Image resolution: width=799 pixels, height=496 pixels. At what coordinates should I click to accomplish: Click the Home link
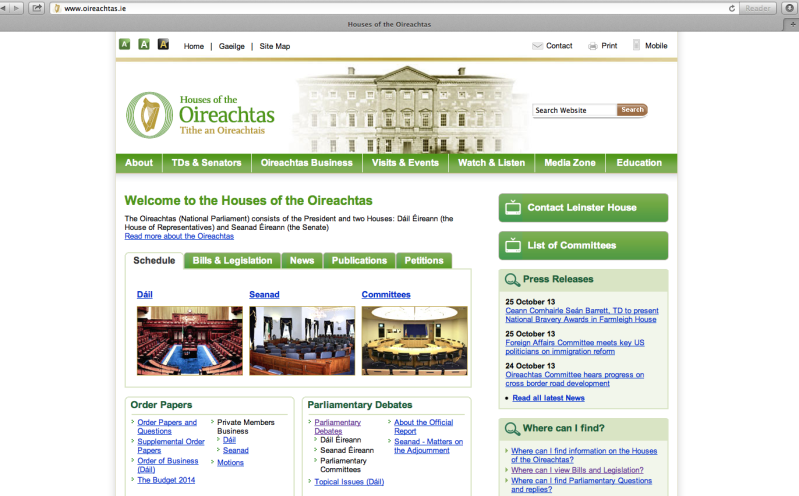194,46
